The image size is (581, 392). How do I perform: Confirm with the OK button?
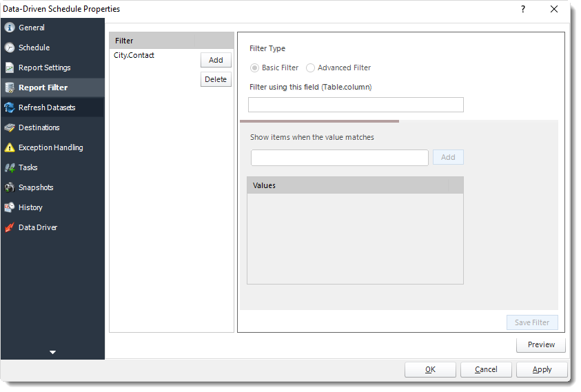click(430, 369)
